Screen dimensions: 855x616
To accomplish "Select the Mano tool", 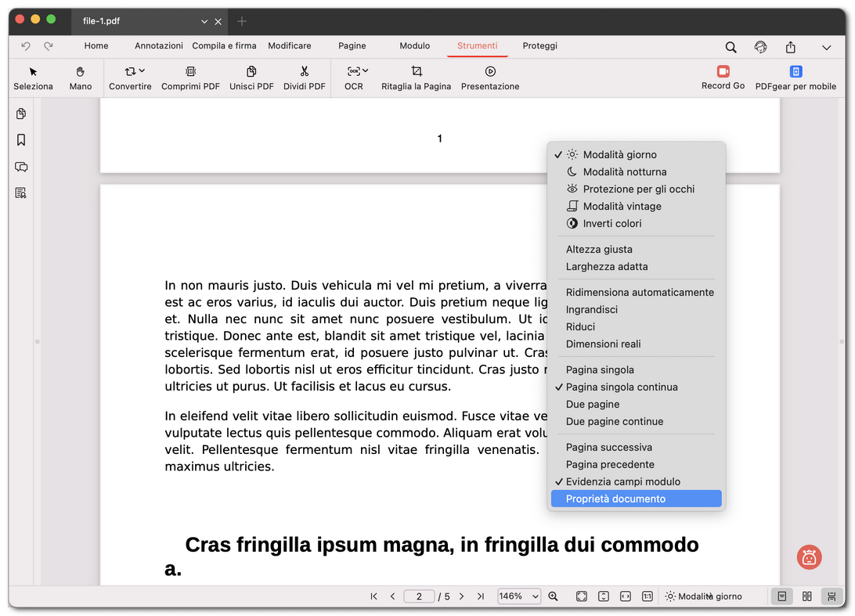I will [81, 78].
